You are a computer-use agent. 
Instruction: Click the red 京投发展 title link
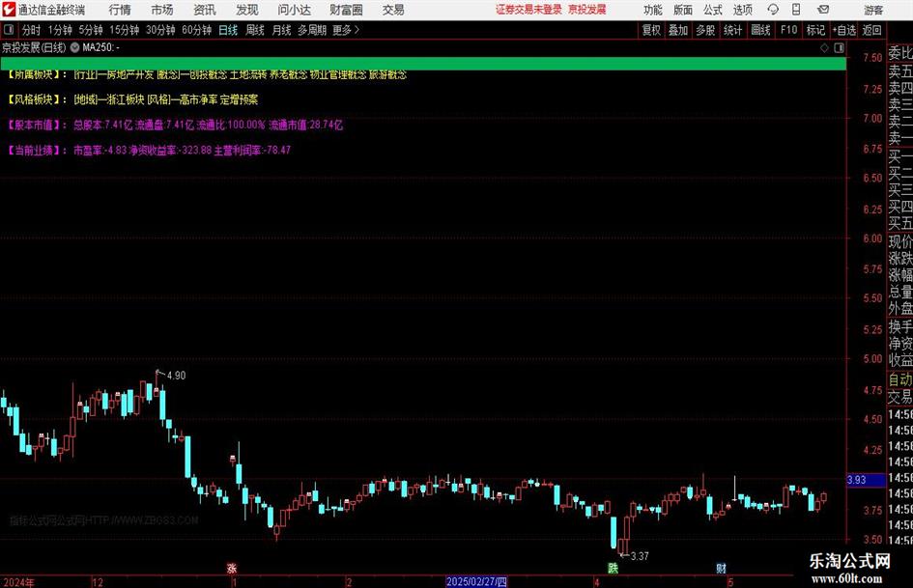587,10
